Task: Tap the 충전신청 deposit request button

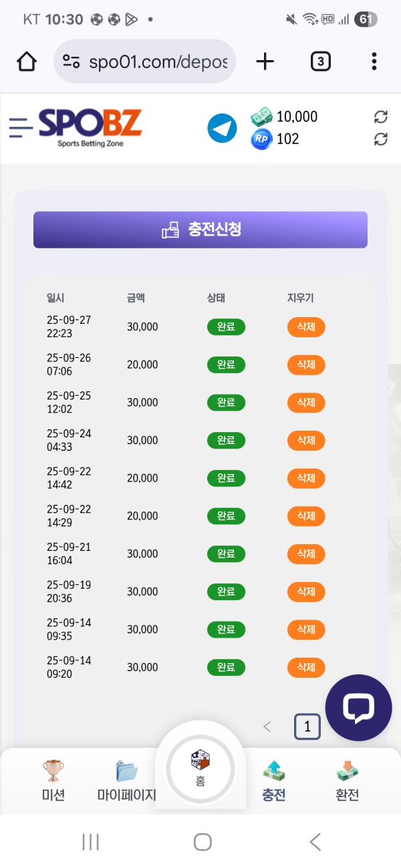Action: (200, 230)
